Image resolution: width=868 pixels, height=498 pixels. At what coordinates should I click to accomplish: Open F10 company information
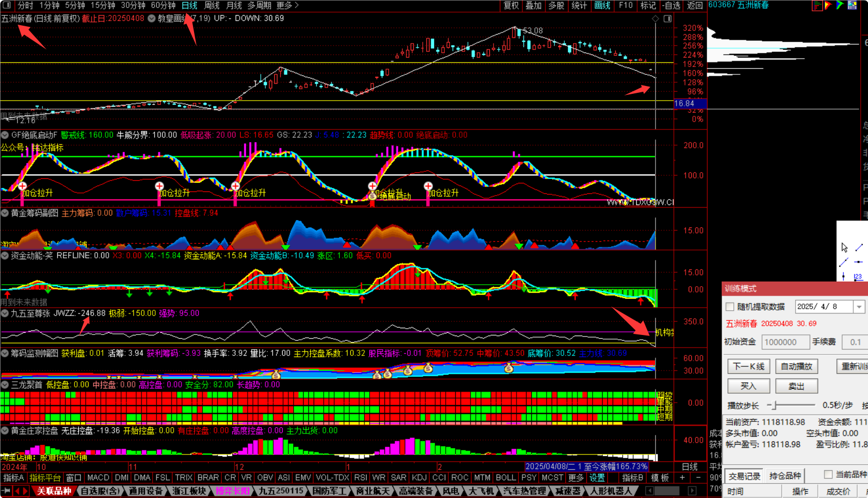626,5
